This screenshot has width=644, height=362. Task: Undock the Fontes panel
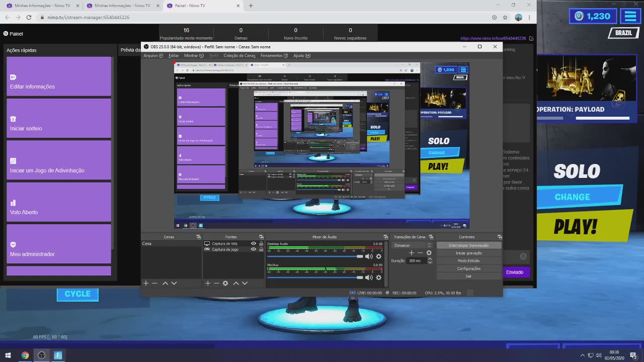tap(261, 237)
